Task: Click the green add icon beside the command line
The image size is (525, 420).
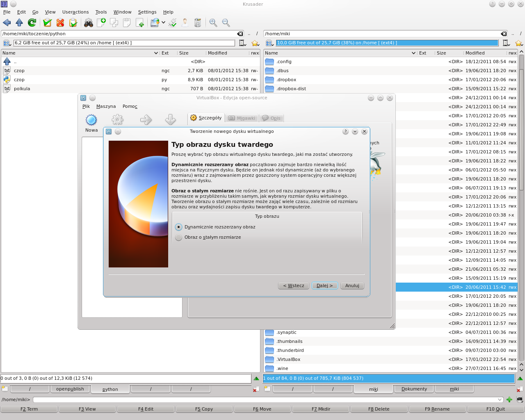Action: [509, 399]
